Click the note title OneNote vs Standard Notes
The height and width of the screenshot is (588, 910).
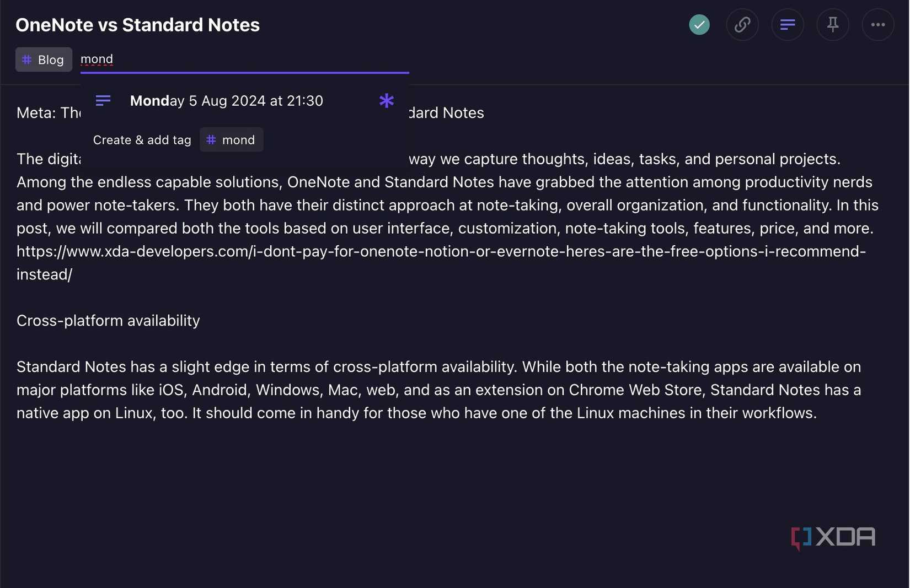[137, 24]
